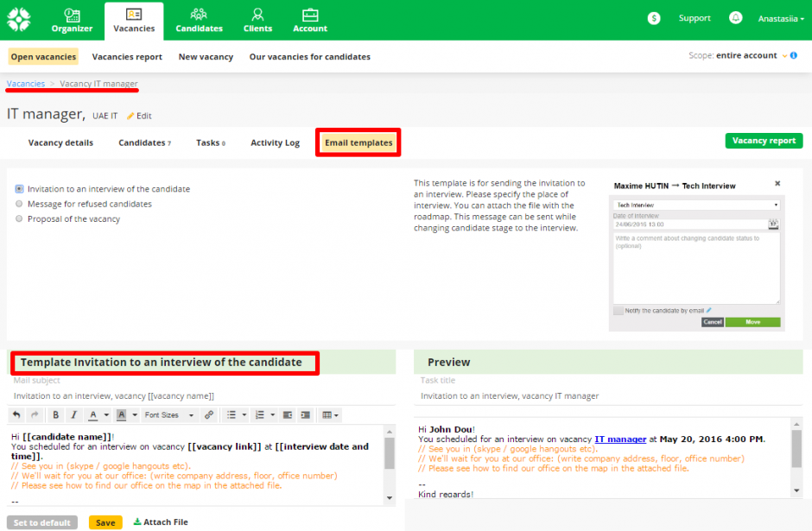Click the increase indent icon
This screenshot has width=812, height=531.
(x=306, y=415)
